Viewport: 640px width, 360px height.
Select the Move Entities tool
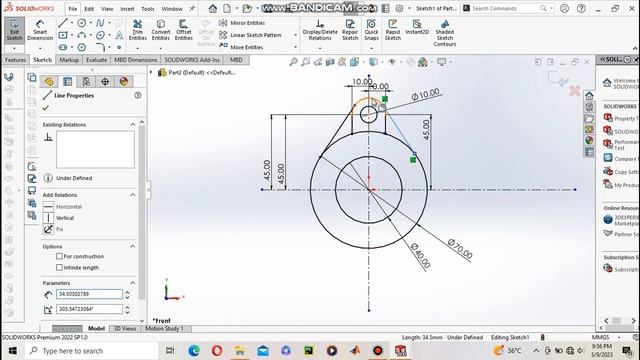(241, 47)
